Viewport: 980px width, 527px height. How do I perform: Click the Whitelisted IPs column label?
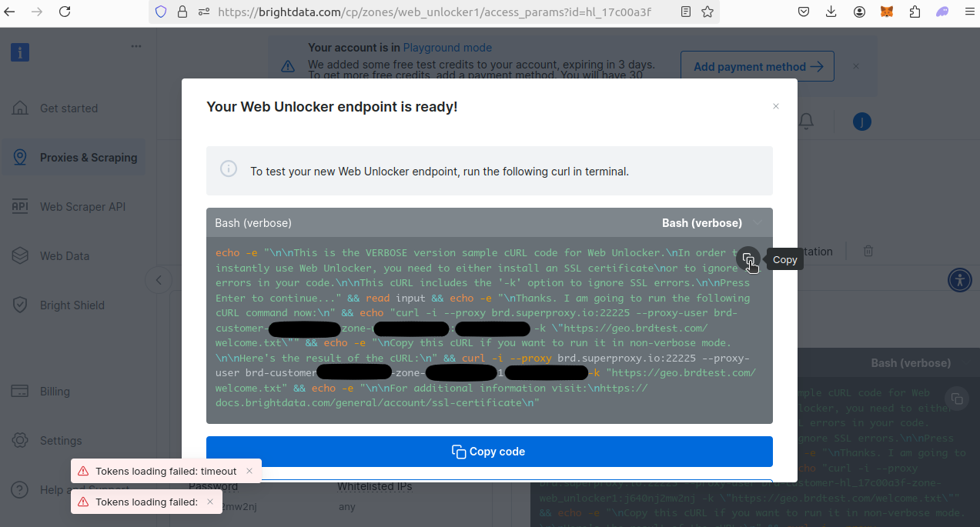coord(375,487)
